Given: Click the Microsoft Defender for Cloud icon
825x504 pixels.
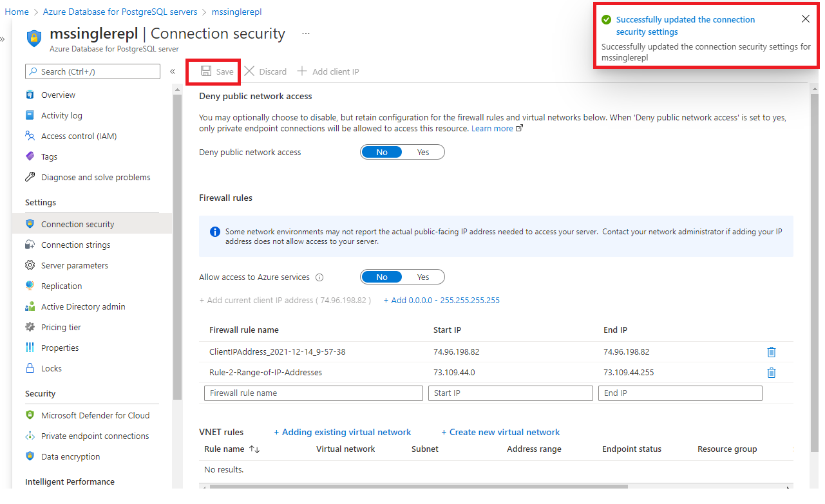Looking at the screenshot, I should pos(30,415).
